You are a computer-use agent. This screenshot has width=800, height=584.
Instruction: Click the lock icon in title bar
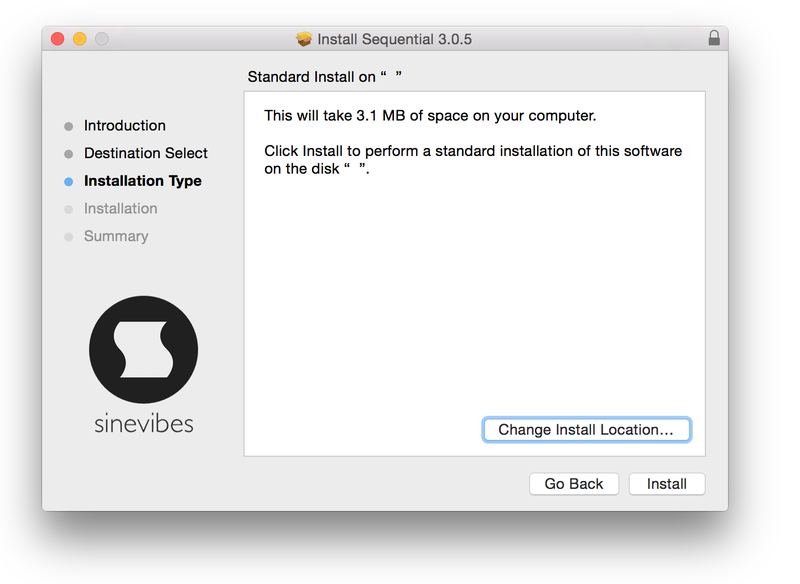(x=714, y=38)
